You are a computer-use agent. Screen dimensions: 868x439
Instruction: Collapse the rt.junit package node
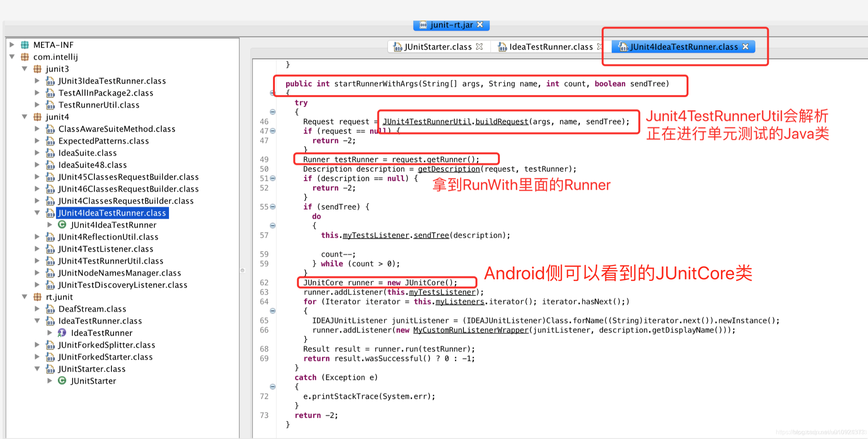tap(25, 297)
